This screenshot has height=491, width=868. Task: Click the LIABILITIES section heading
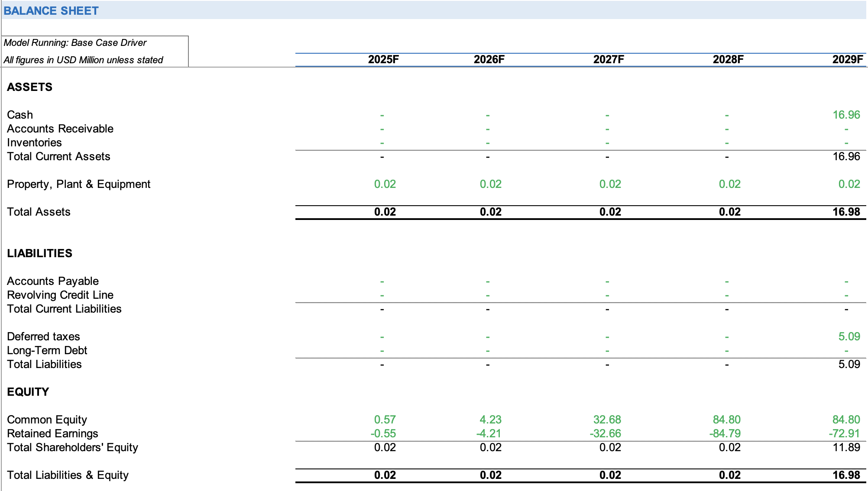coord(39,253)
